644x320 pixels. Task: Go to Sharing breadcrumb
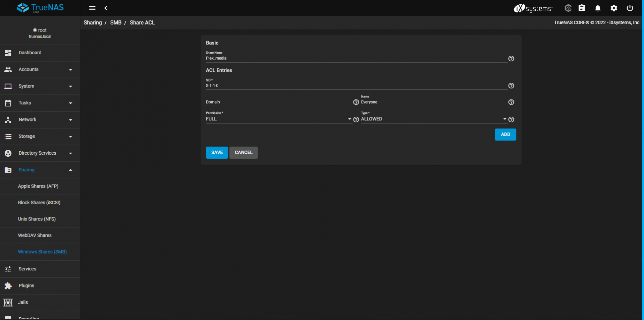[x=93, y=23]
